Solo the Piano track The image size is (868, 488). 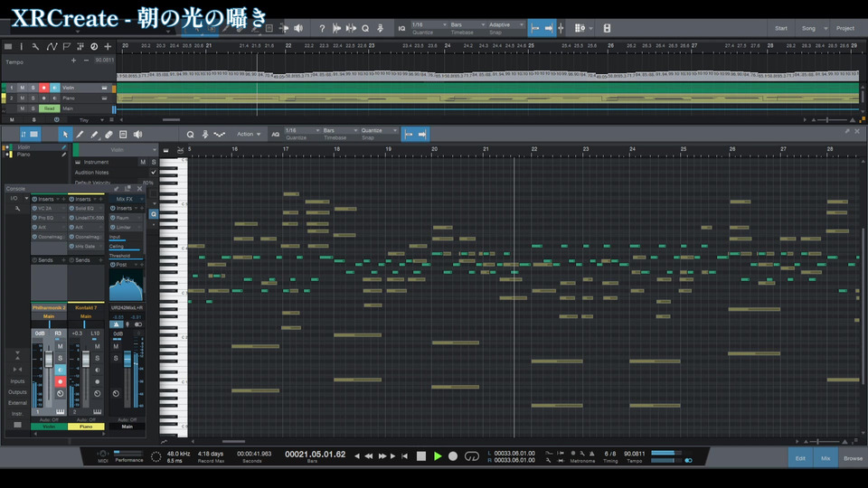coord(33,98)
